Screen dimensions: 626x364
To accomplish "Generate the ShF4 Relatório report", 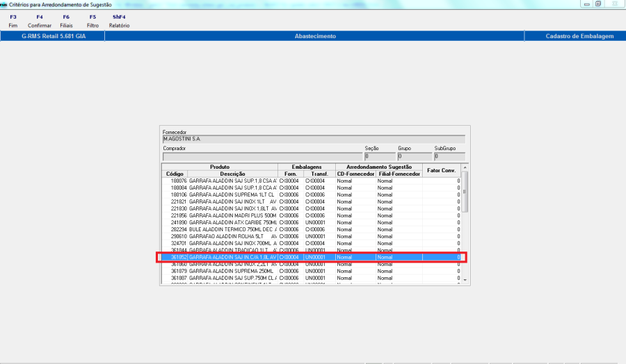I will pyautogui.click(x=119, y=21).
